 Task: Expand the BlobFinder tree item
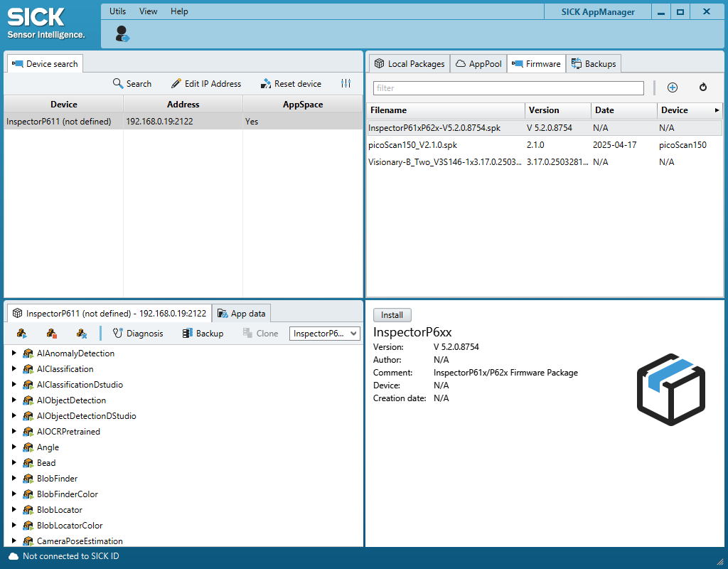tap(14, 479)
